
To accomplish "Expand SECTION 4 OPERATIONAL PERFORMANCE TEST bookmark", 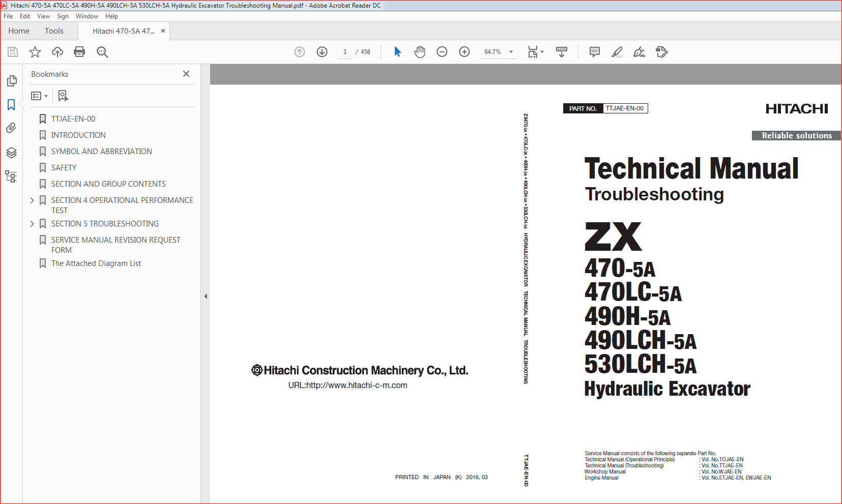I will point(32,200).
